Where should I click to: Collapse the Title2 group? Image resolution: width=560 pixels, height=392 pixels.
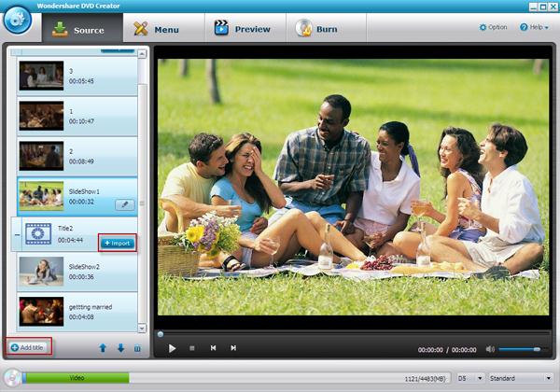click(x=17, y=235)
